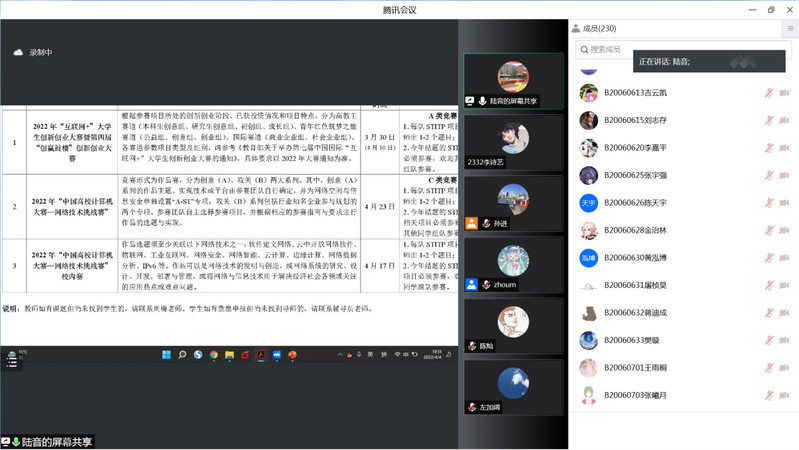The width and height of the screenshot is (799, 450).
Task: Click the 录制中 recording status text
Action: point(41,52)
